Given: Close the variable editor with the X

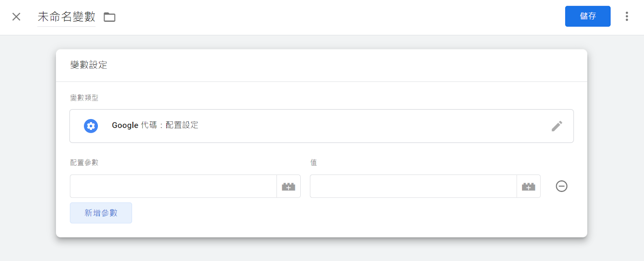Looking at the screenshot, I should (x=16, y=16).
